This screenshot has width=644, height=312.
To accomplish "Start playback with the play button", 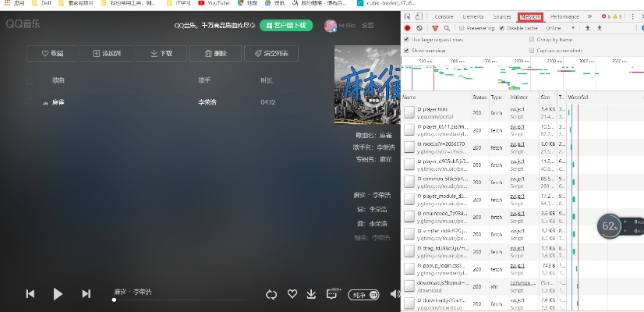I will pos(58,293).
